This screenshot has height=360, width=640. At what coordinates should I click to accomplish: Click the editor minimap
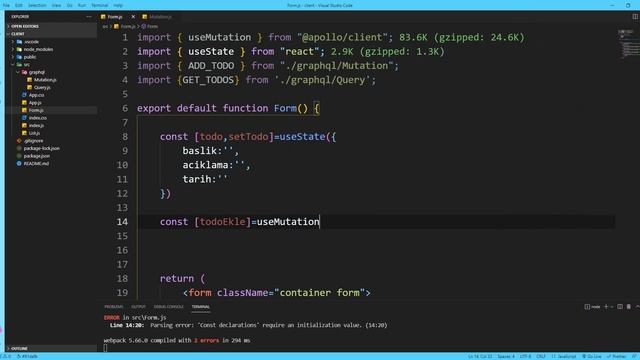(628, 44)
